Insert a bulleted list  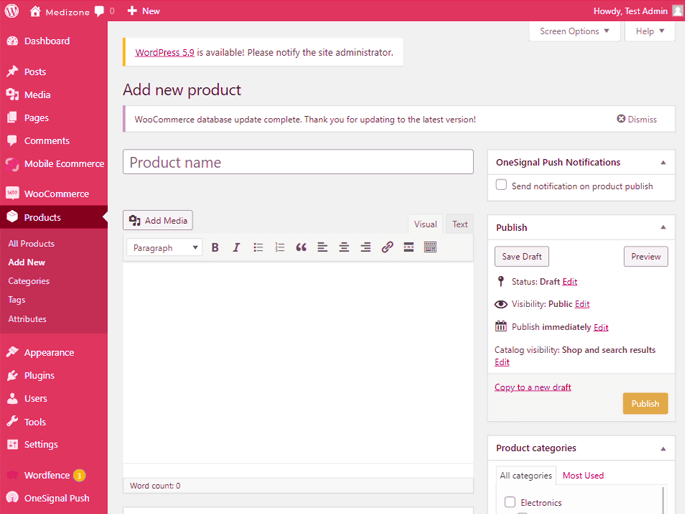click(258, 247)
